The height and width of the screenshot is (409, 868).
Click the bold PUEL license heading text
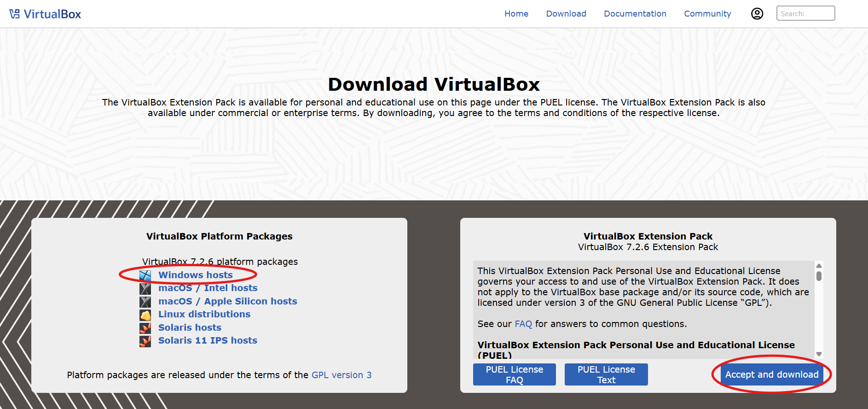pyautogui.click(x=636, y=350)
